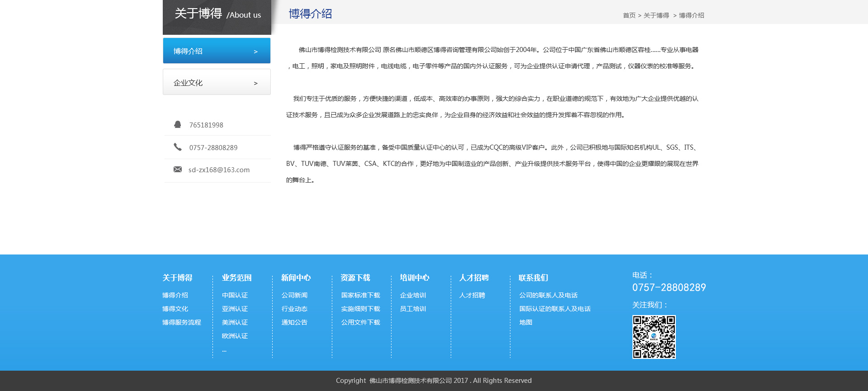Go to 首页 in the breadcrumb

coord(629,15)
